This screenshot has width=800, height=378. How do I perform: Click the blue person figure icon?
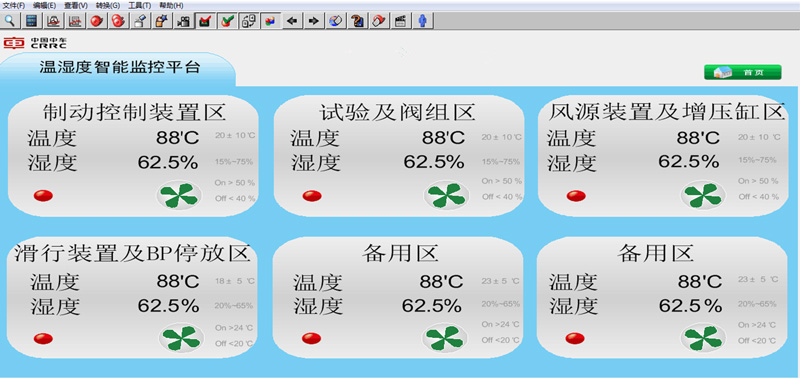click(x=422, y=21)
